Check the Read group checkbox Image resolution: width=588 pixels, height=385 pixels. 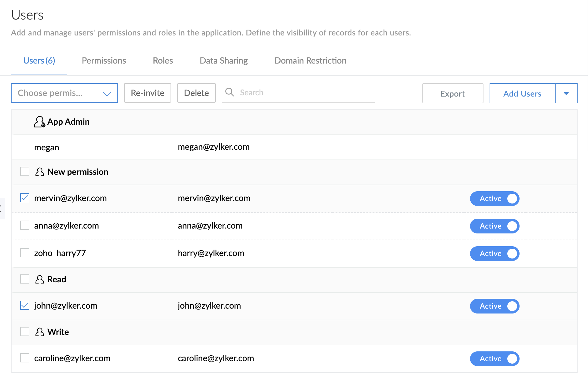tap(25, 279)
